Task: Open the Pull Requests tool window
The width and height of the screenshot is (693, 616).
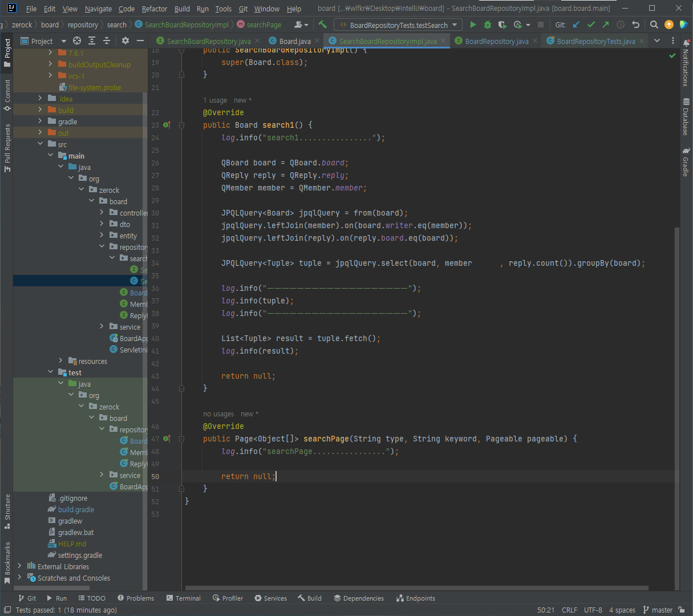Action: 7,148
